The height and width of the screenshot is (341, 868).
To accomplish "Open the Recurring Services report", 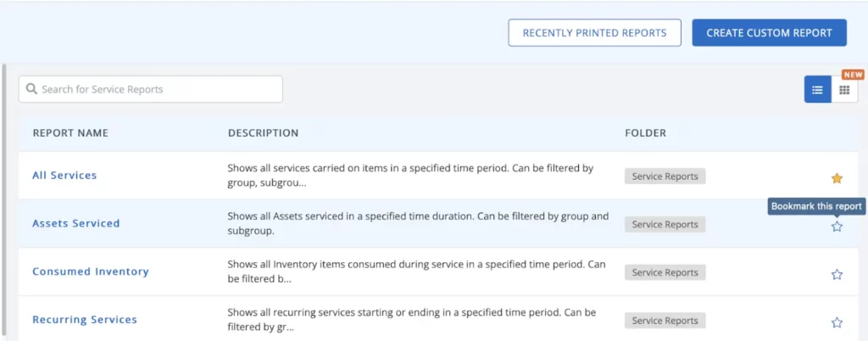I will point(84,320).
